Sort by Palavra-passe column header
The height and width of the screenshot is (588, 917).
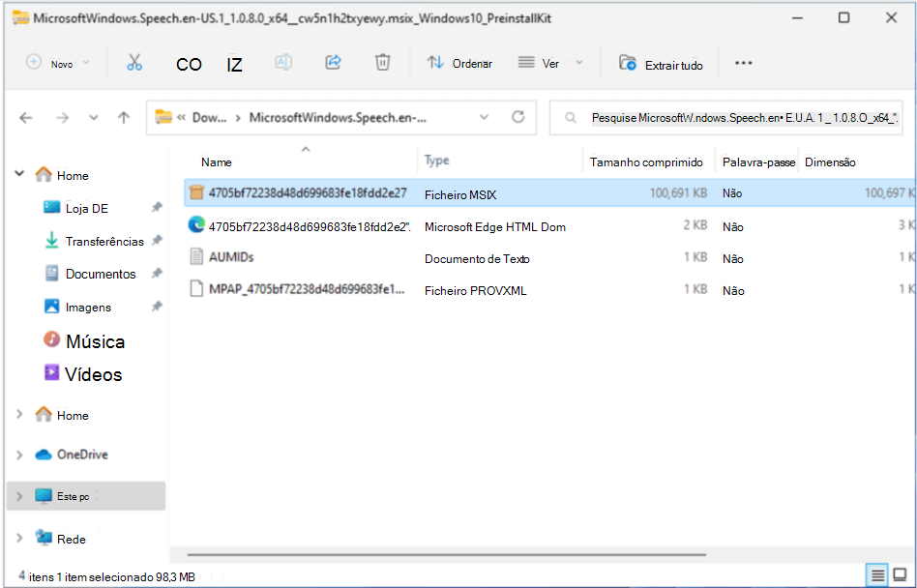coord(758,162)
